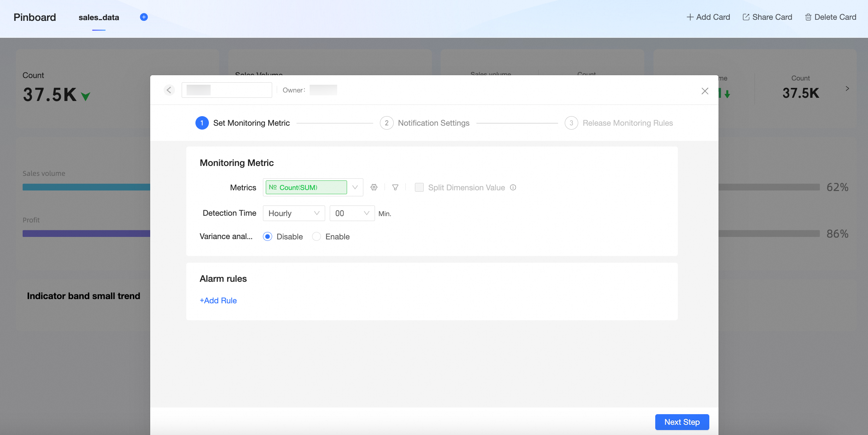The height and width of the screenshot is (435, 868).
Task: Click the info icon beside Split Dimension Value
Action: pos(513,187)
